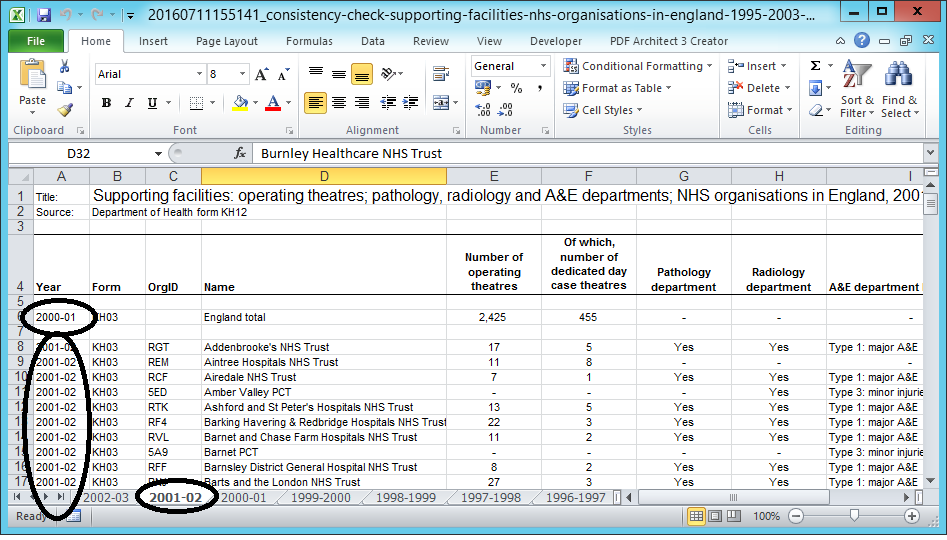Toggle Wrap Text button

441,74
